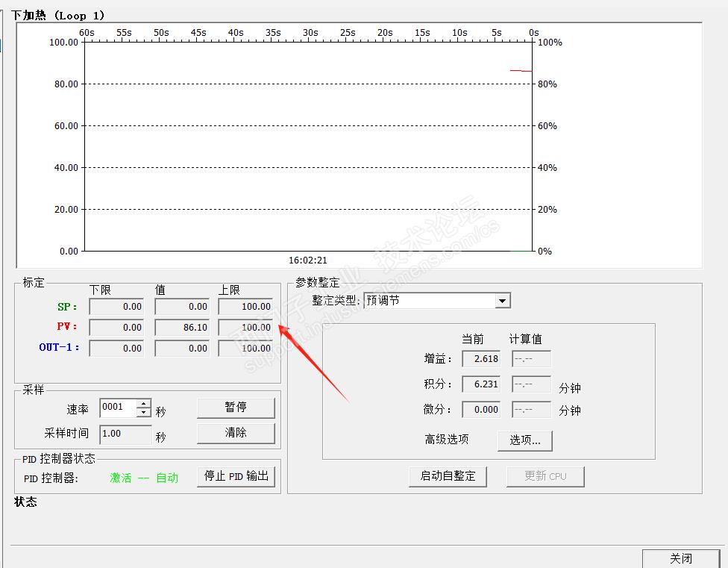
Task: Click the 100.00 left-axis label
Action: tap(63, 43)
